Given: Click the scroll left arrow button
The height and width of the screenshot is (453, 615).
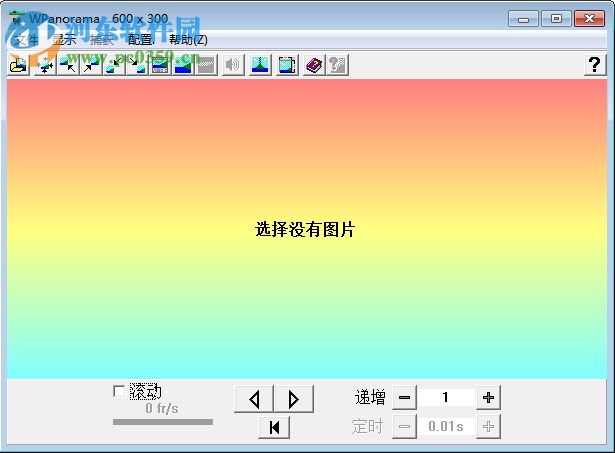Looking at the screenshot, I should click(x=254, y=399).
